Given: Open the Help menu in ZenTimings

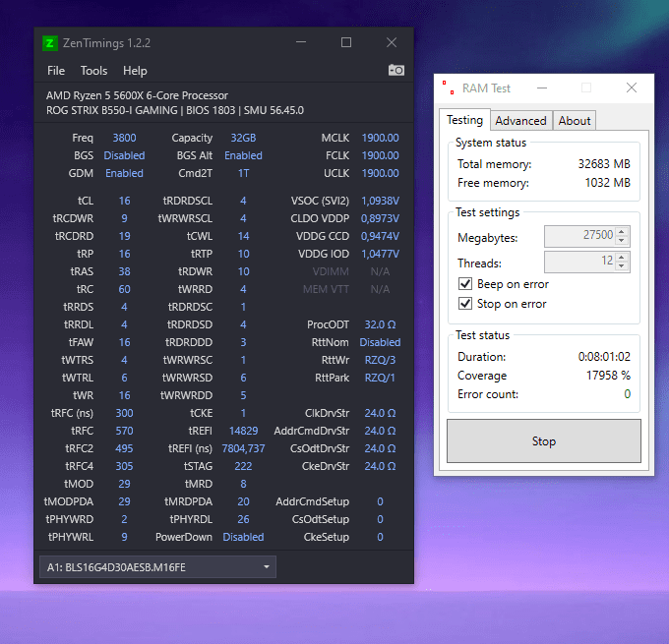Looking at the screenshot, I should pos(135,71).
